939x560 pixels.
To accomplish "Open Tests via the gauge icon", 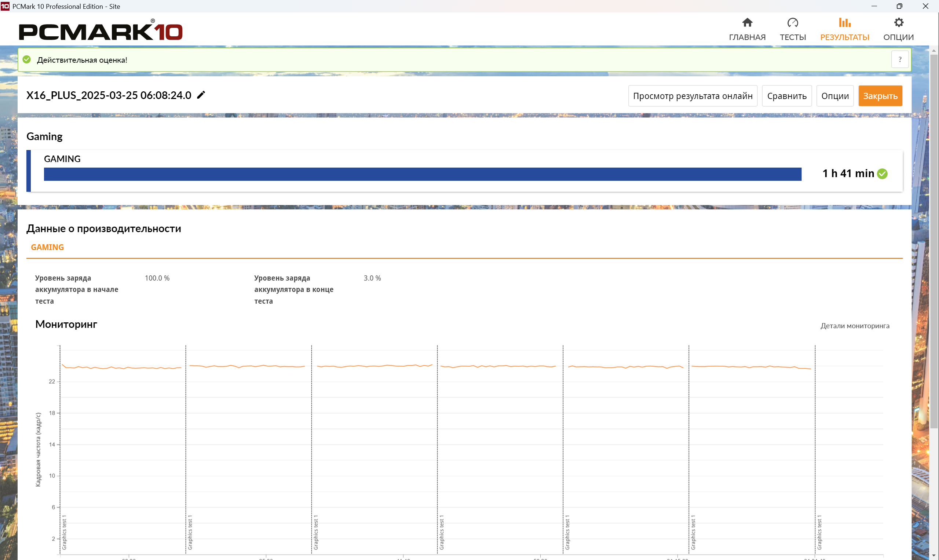I will click(x=793, y=23).
